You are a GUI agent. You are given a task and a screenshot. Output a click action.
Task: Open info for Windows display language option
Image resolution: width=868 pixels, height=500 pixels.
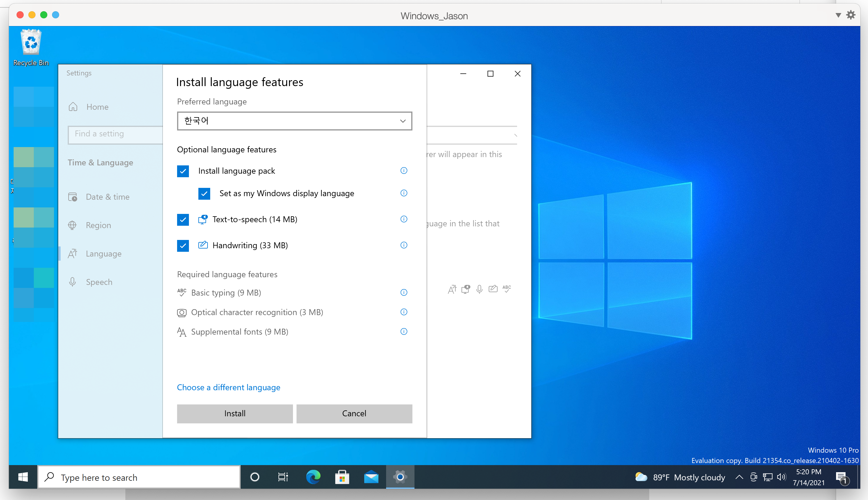pos(404,193)
